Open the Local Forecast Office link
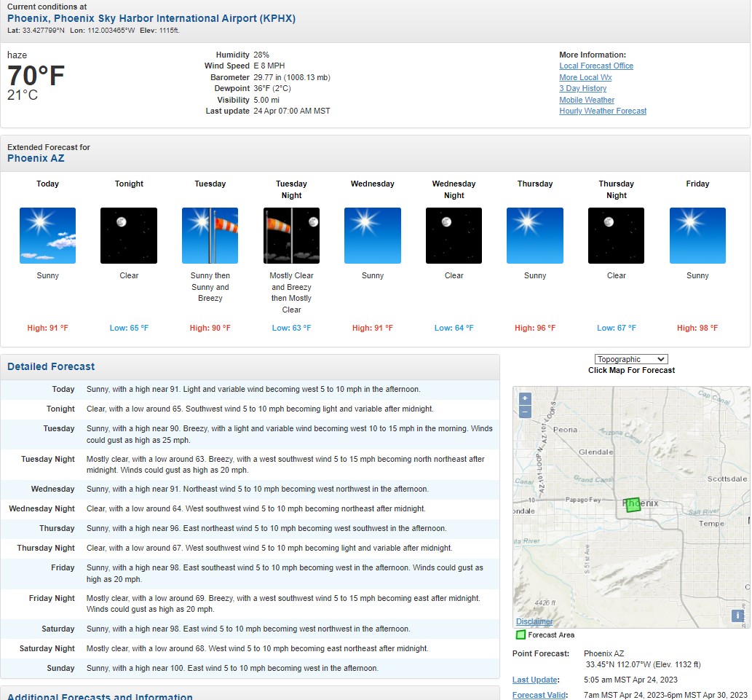This screenshot has height=700, width=752. click(x=596, y=66)
